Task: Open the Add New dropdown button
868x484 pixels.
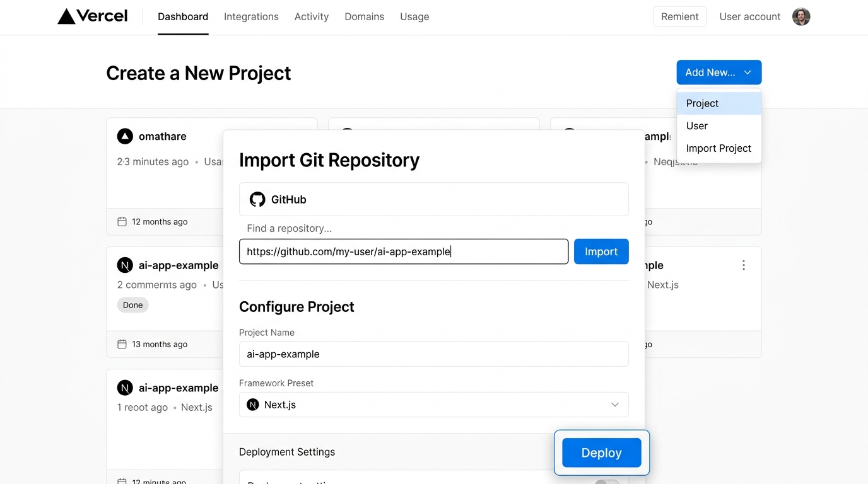Action: pyautogui.click(x=718, y=72)
